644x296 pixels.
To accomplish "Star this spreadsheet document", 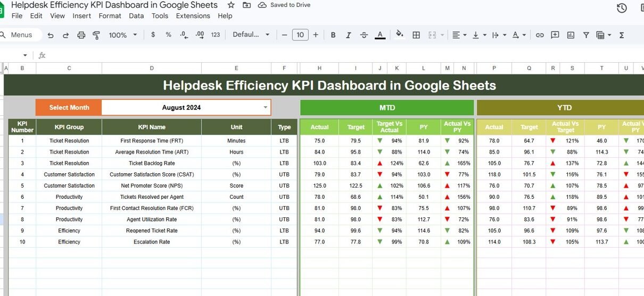I will point(231,5).
